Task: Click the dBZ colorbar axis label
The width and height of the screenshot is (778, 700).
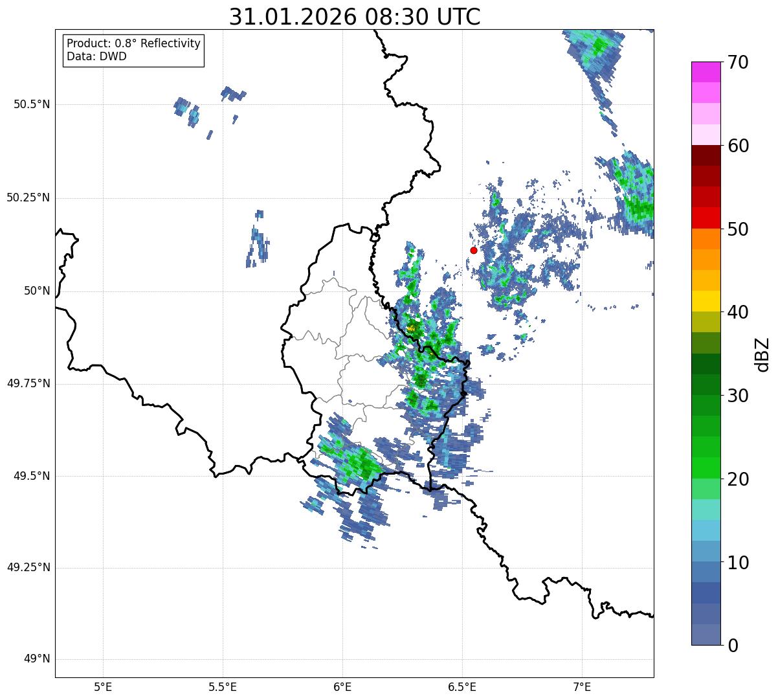Action: [762, 354]
